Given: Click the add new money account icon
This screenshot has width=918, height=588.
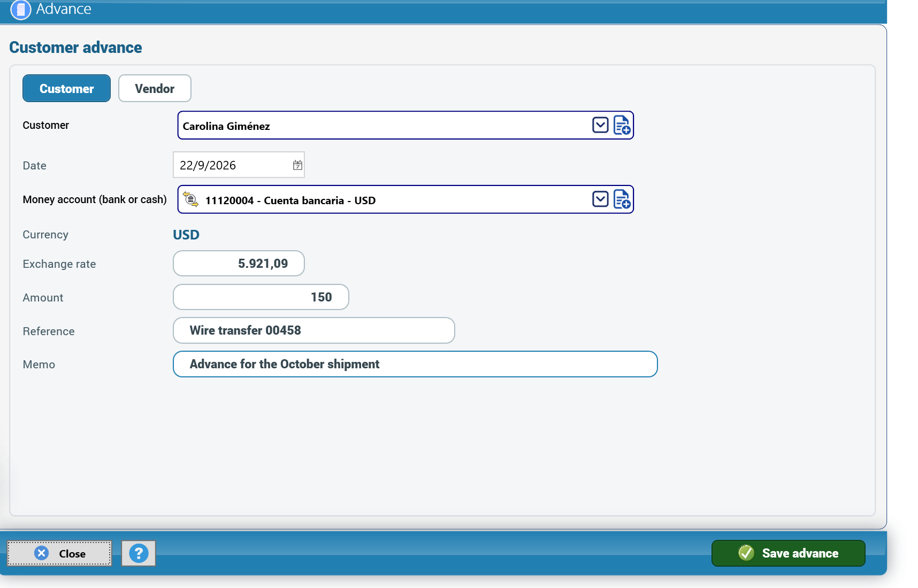Looking at the screenshot, I should tap(622, 199).
